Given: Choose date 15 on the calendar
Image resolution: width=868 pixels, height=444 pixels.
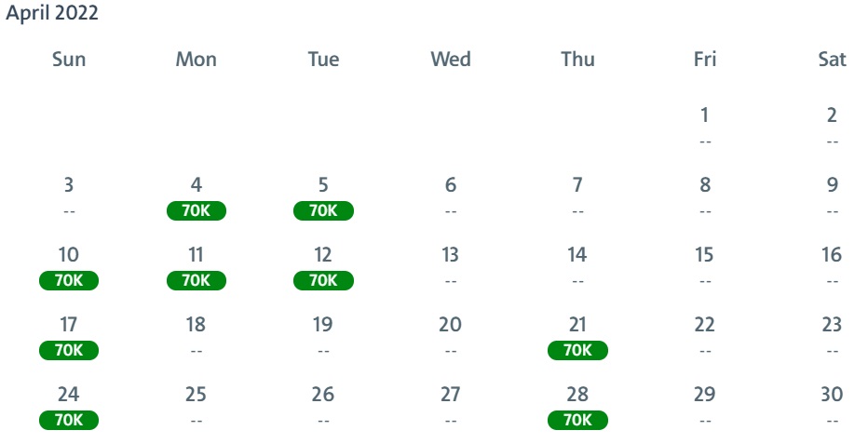Looking at the screenshot, I should click(704, 254).
